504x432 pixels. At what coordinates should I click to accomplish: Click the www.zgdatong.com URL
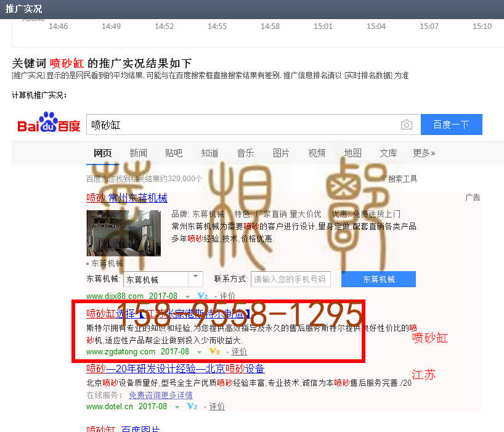tap(121, 351)
